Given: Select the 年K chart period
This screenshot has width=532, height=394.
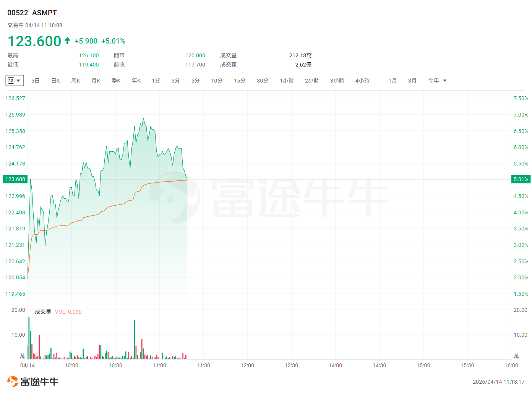Looking at the screenshot, I should click(x=136, y=81).
